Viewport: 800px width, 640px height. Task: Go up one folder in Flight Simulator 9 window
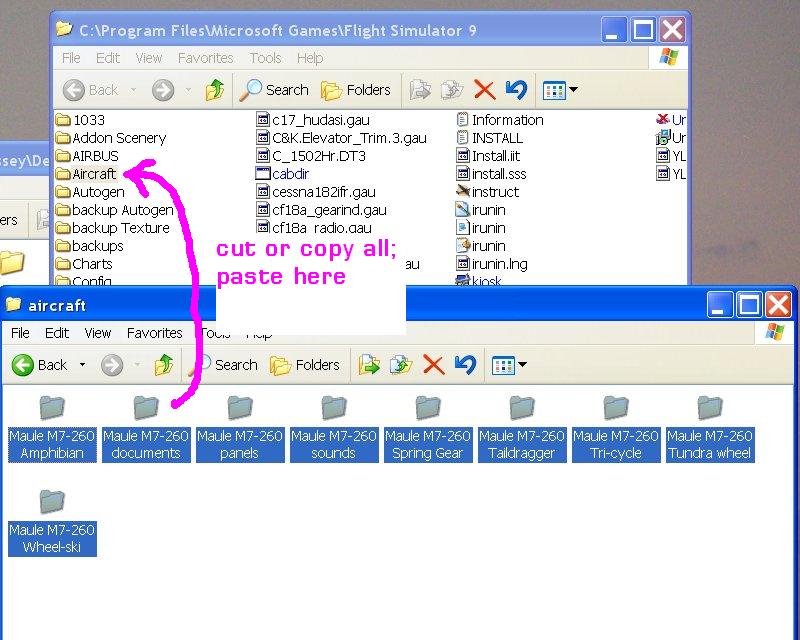point(215,90)
